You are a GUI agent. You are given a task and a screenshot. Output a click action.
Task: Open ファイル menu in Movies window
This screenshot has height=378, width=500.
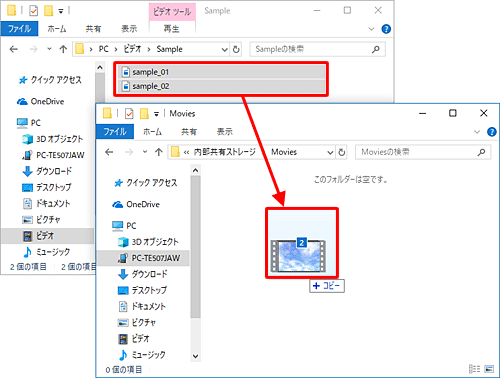pyautogui.click(x=115, y=132)
